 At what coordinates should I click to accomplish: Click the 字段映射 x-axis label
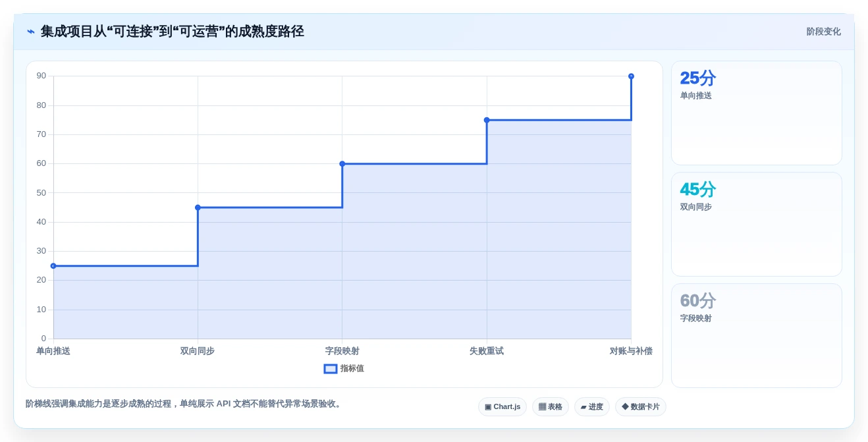(342, 351)
